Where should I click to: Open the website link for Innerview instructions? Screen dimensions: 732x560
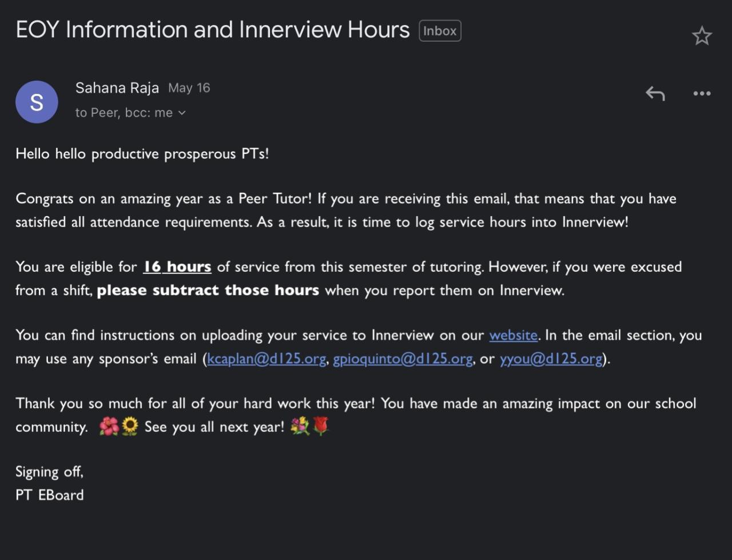click(x=513, y=335)
